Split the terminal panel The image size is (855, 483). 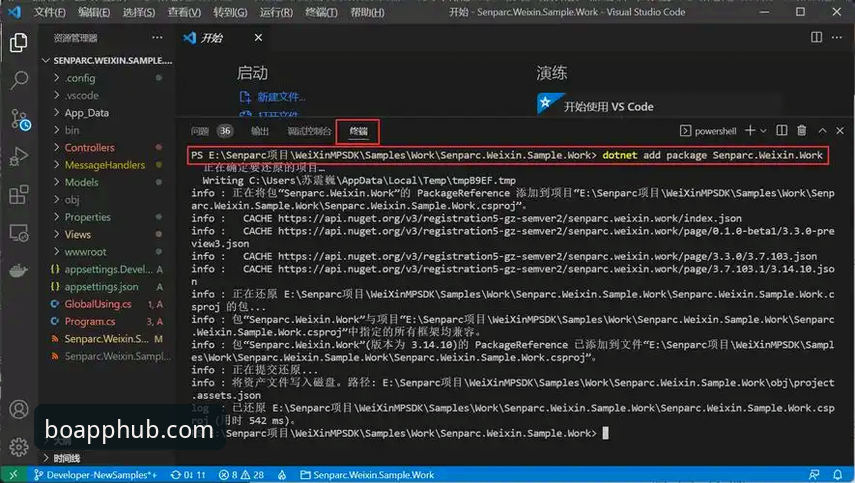pyautogui.click(x=781, y=130)
